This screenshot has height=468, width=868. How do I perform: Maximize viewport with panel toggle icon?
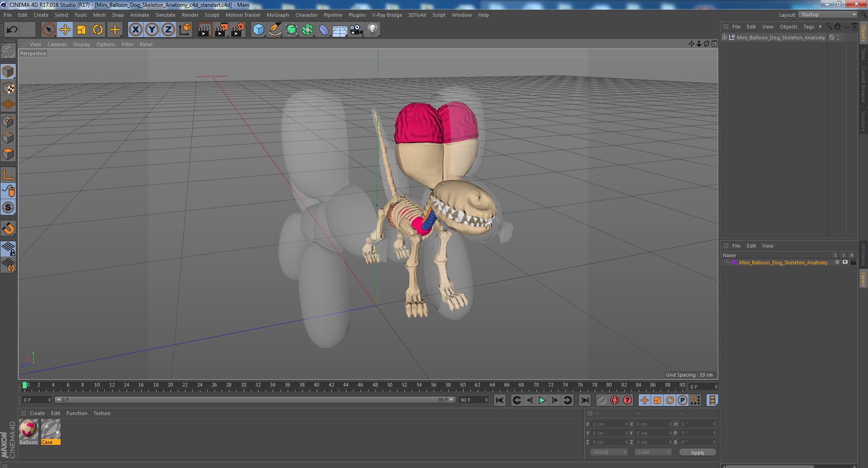tap(714, 44)
